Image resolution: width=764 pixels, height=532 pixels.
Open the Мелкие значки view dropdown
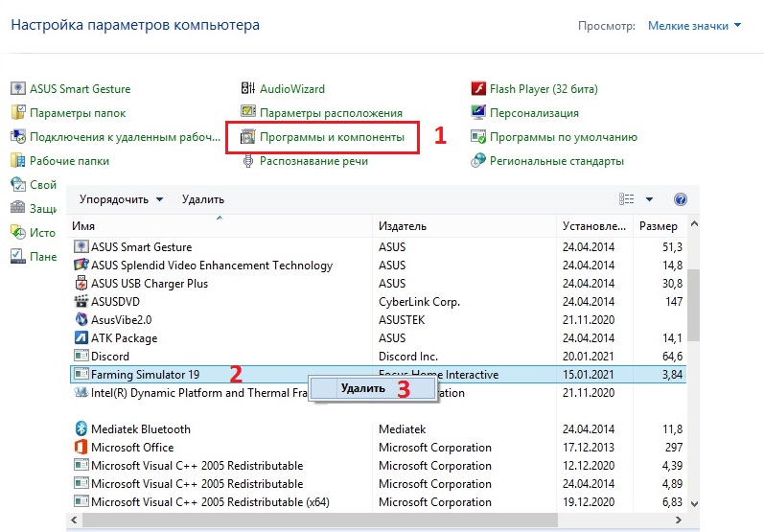694,25
